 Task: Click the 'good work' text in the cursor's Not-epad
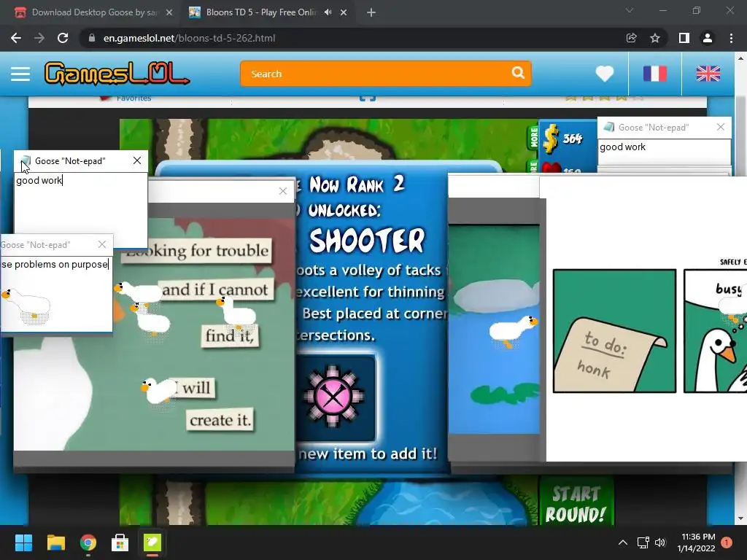click(x=39, y=181)
